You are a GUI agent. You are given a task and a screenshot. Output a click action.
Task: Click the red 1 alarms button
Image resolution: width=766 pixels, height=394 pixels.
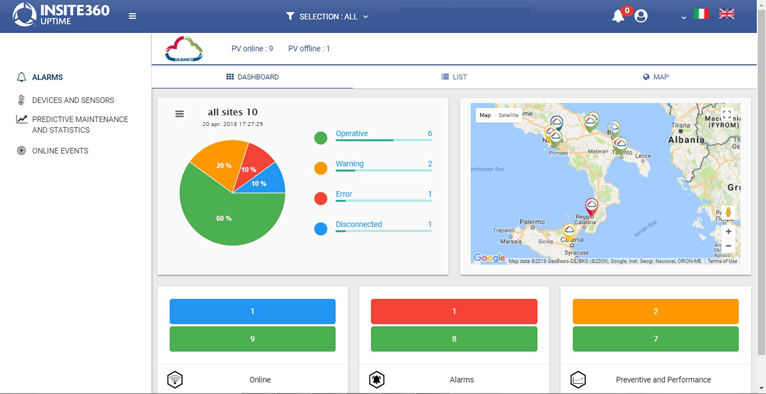pos(454,311)
